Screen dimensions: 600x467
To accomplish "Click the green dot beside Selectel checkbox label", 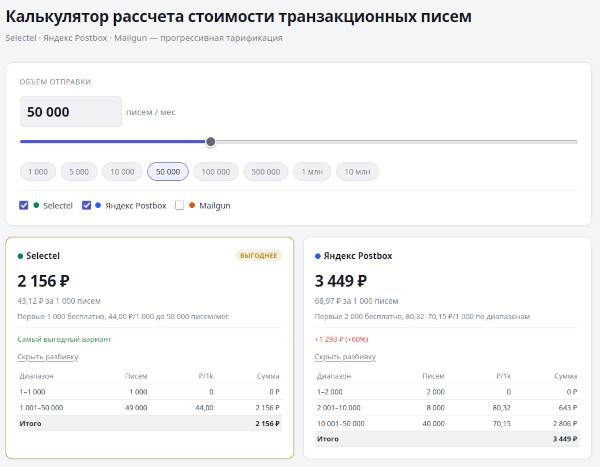I will point(36,205).
